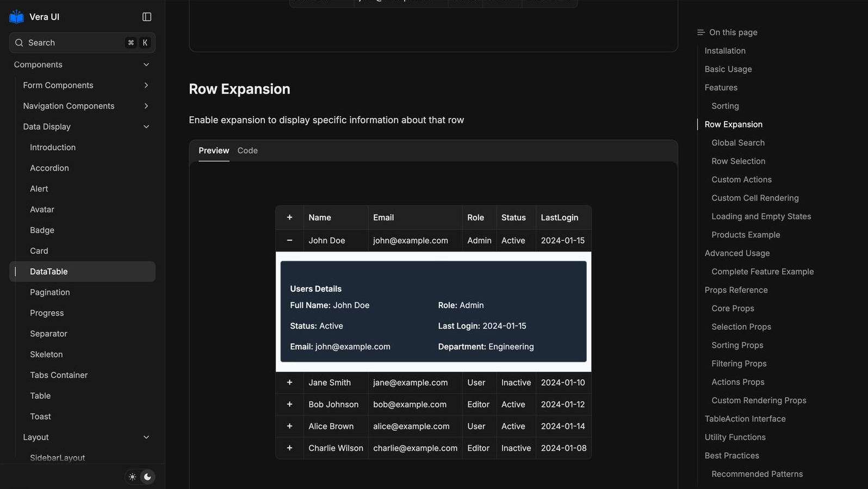Collapse the sidebar panel icon

pos(147,17)
